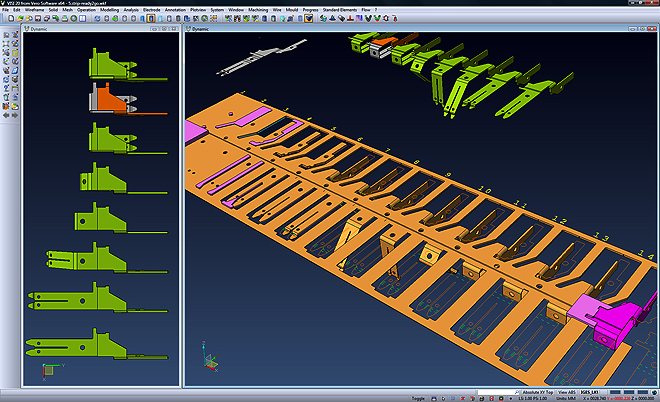Click the question mark query icon in sidebar
The image size is (660, 402).
[6, 88]
